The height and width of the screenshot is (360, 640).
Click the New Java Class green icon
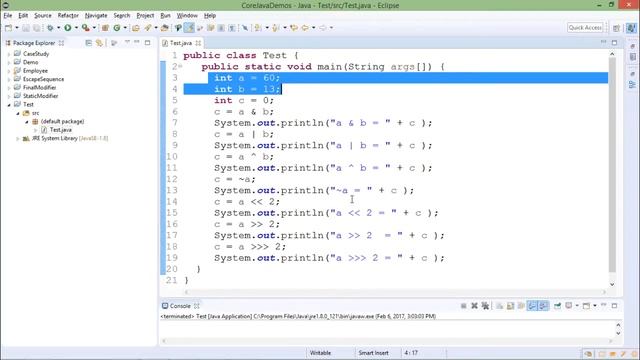coord(117,28)
